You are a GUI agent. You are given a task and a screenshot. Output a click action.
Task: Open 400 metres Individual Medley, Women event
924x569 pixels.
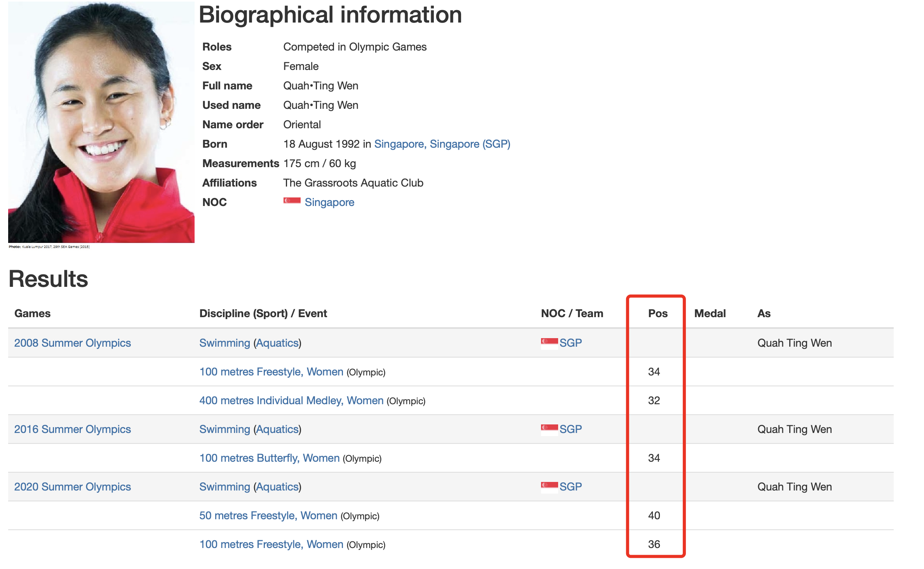click(x=291, y=401)
